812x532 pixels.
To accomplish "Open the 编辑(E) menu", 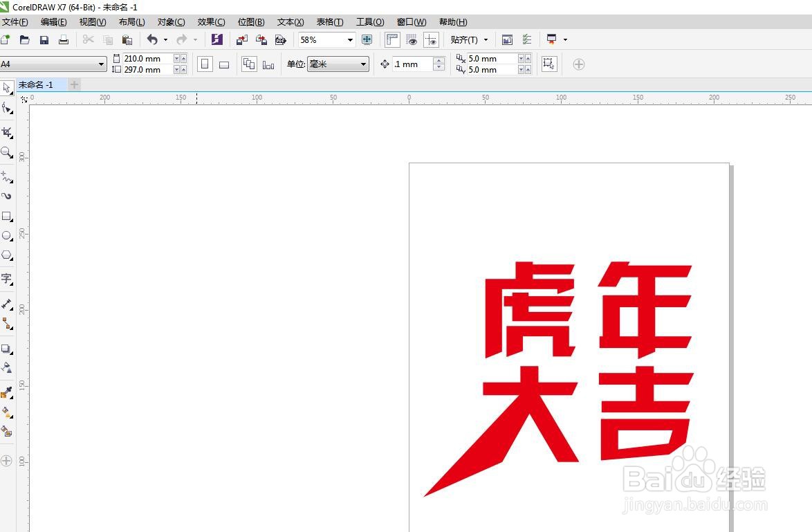I will click(53, 21).
